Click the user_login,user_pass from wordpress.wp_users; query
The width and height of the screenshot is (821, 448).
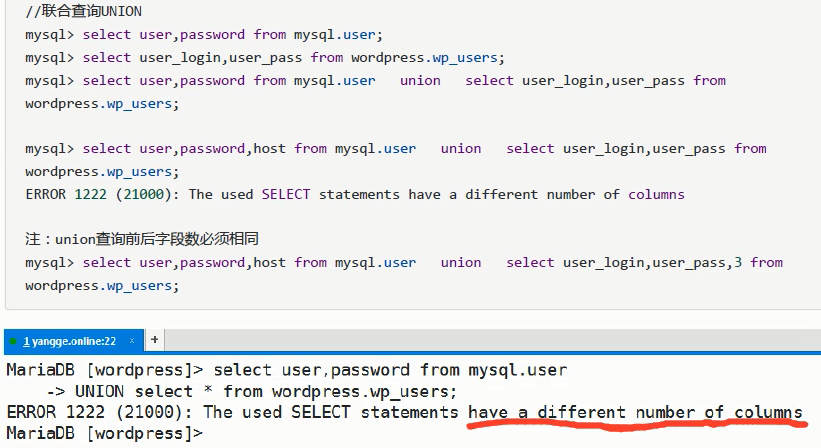pos(321,58)
